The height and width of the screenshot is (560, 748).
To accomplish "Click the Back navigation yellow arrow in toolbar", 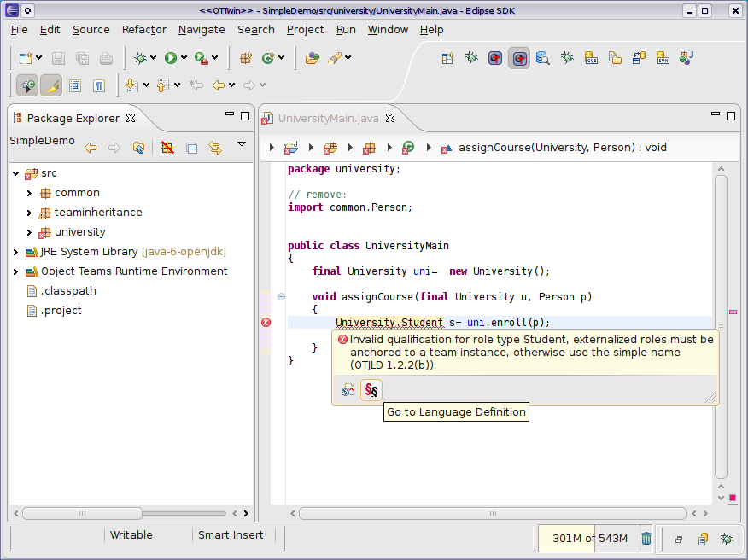I will pyautogui.click(x=219, y=85).
